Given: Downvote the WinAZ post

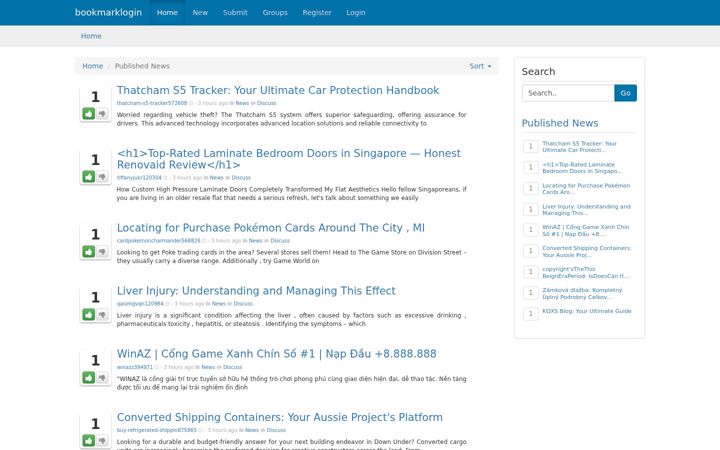Looking at the screenshot, I should (102, 377).
